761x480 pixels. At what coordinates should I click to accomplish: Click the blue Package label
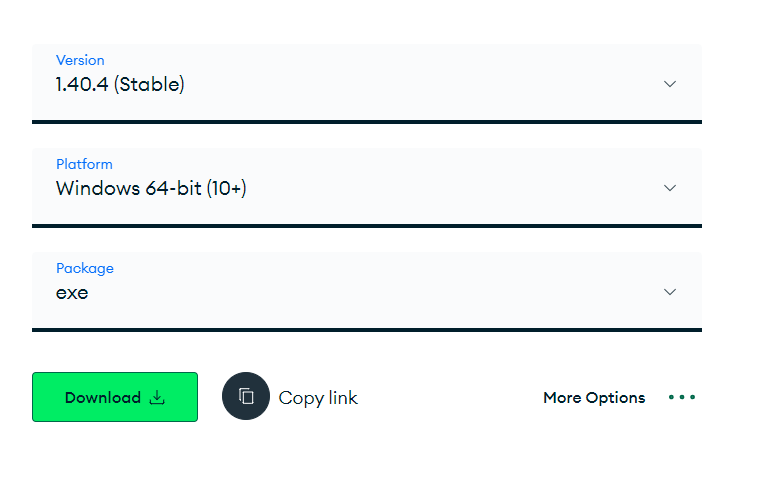(x=85, y=268)
